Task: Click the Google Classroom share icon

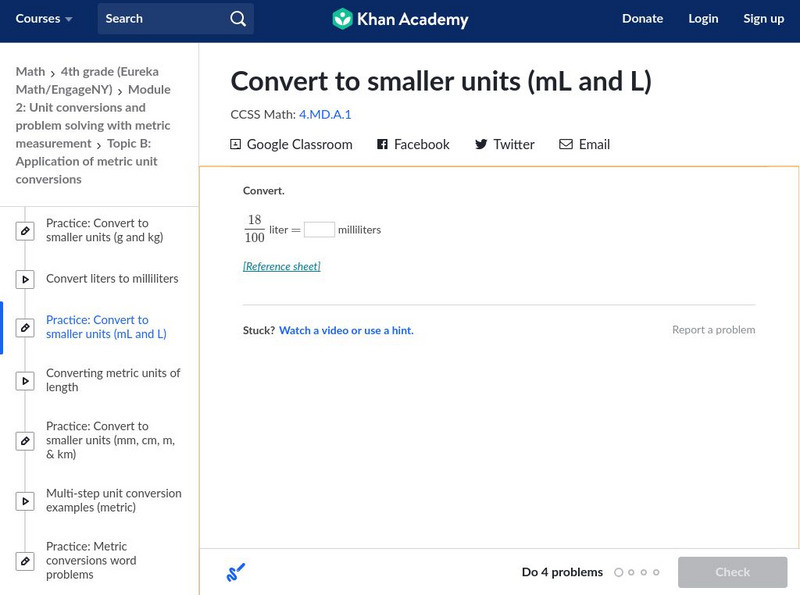Action: point(236,144)
